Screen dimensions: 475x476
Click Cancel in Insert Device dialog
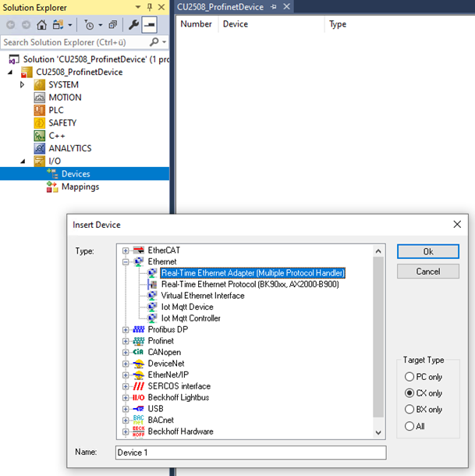click(x=428, y=271)
